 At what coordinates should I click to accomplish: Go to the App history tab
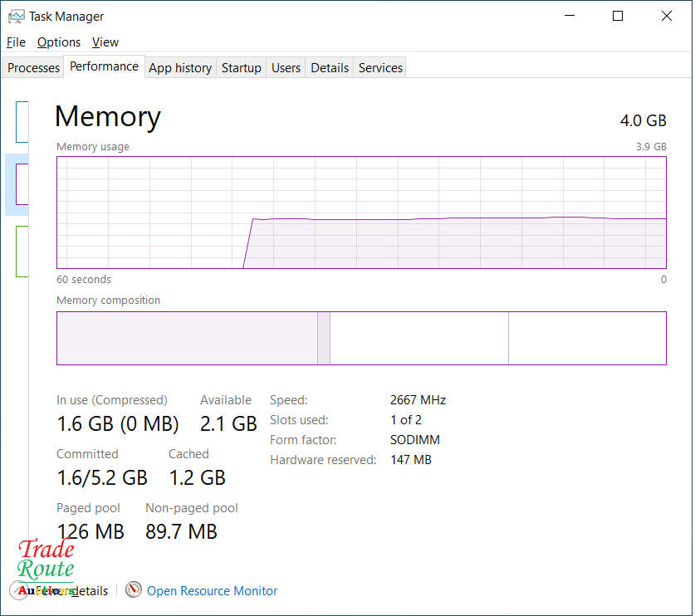[x=180, y=68]
